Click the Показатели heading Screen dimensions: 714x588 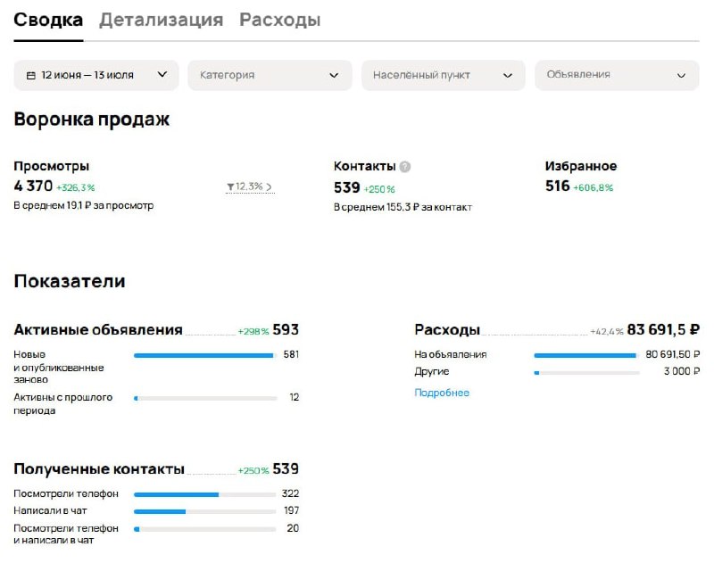70,281
